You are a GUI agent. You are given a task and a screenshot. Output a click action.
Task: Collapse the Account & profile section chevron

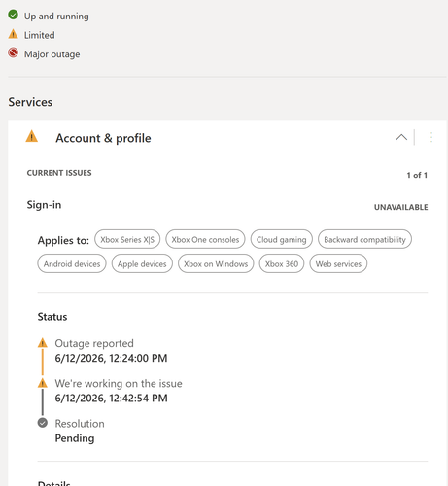[401, 138]
